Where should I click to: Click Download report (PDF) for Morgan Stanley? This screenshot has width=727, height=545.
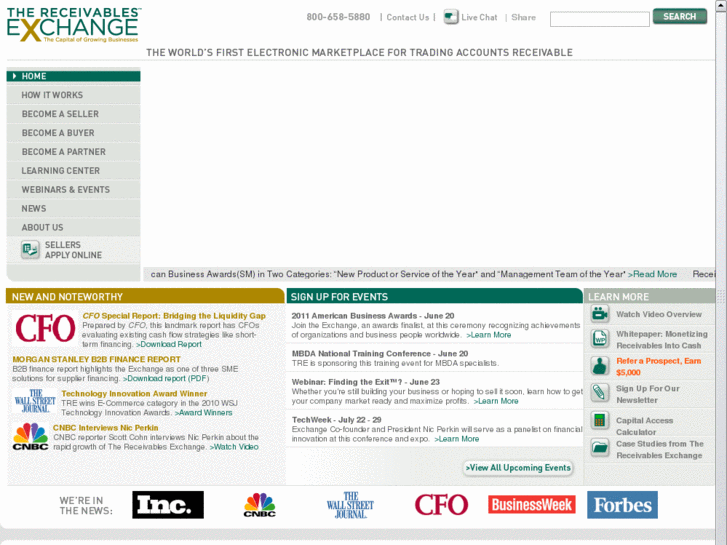[x=166, y=378]
